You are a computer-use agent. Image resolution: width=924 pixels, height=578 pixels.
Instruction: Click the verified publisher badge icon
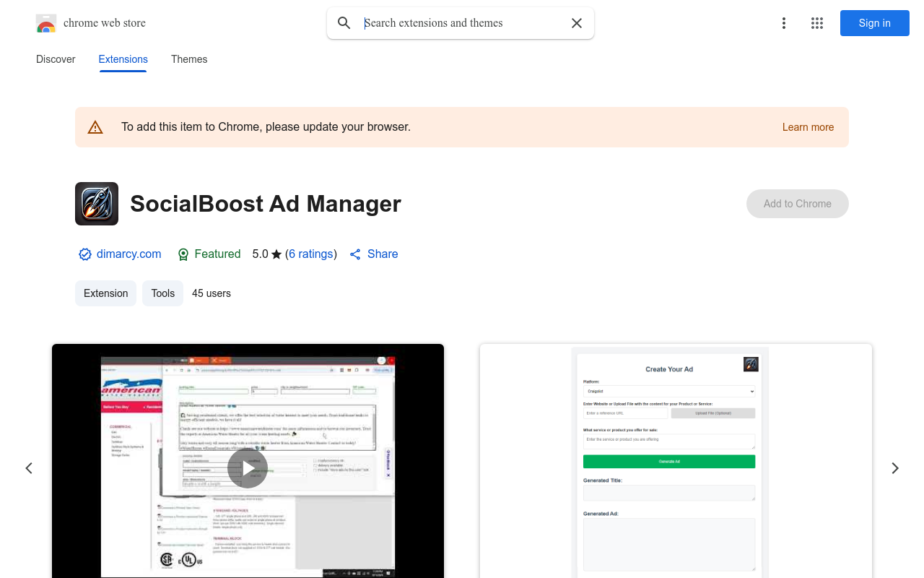85,254
